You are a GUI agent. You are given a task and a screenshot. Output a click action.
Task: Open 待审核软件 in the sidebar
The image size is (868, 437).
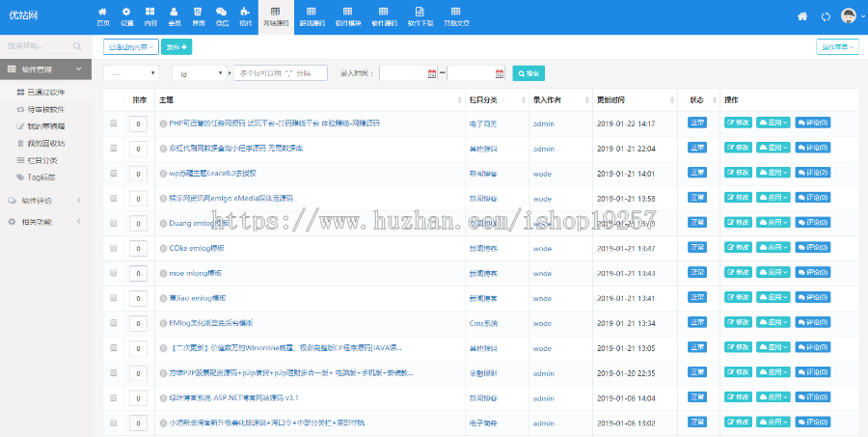46,109
